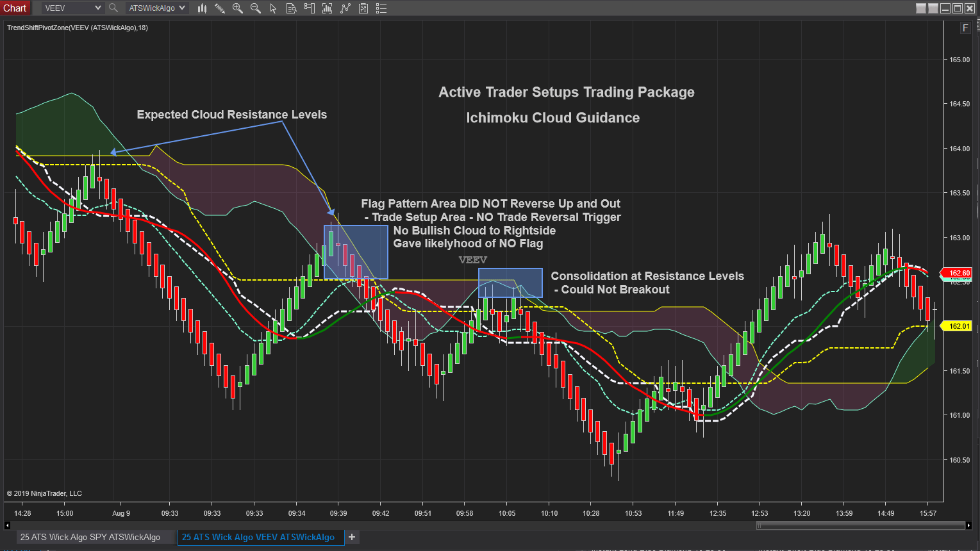Screen dimensions: 980x551
Task: Click the red Chart menu button
Action: [15, 8]
